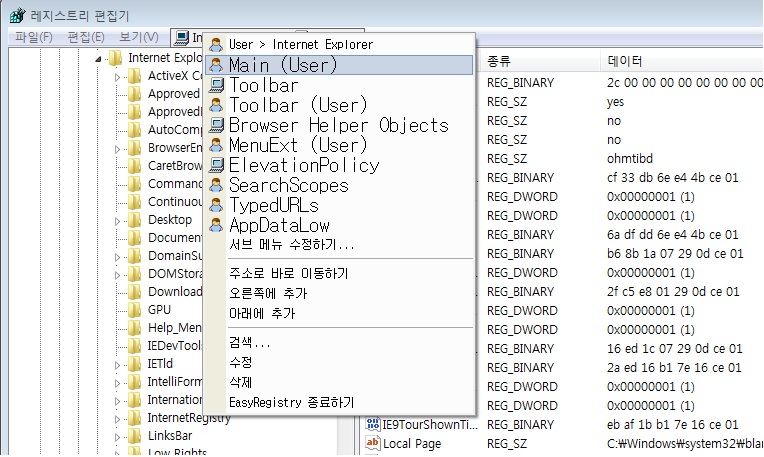Screen dimensions: 764x457
Task: Click the 종류 column header
Action: click(x=499, y=61)
